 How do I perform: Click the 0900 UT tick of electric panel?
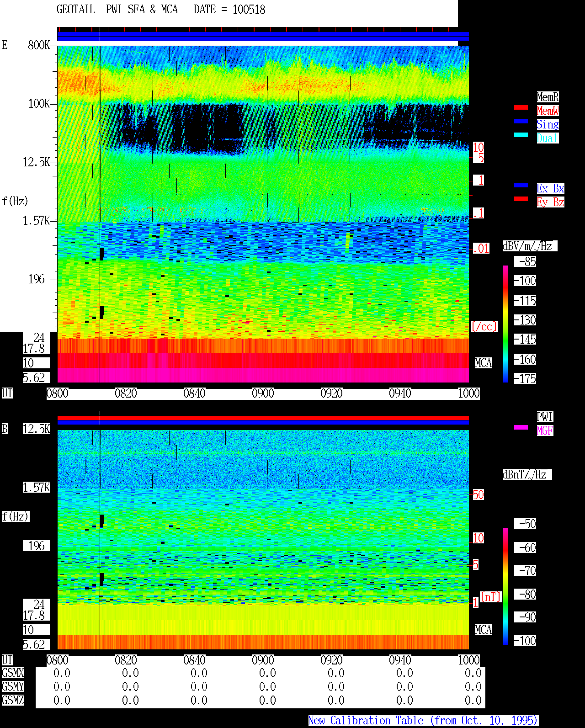(263, 393)
